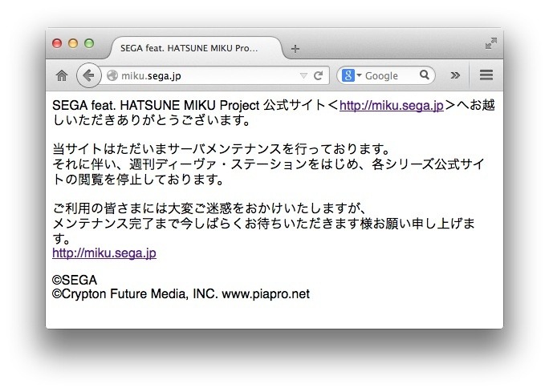The image size is (549, 392).
Task: Show more toolbar items via chevron
Action: (x=455, y=75)
